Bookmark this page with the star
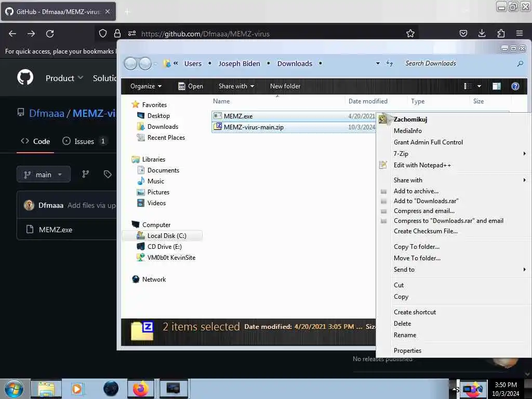The height and width of the screenshot is (399, 532). [x=410, y=33]
